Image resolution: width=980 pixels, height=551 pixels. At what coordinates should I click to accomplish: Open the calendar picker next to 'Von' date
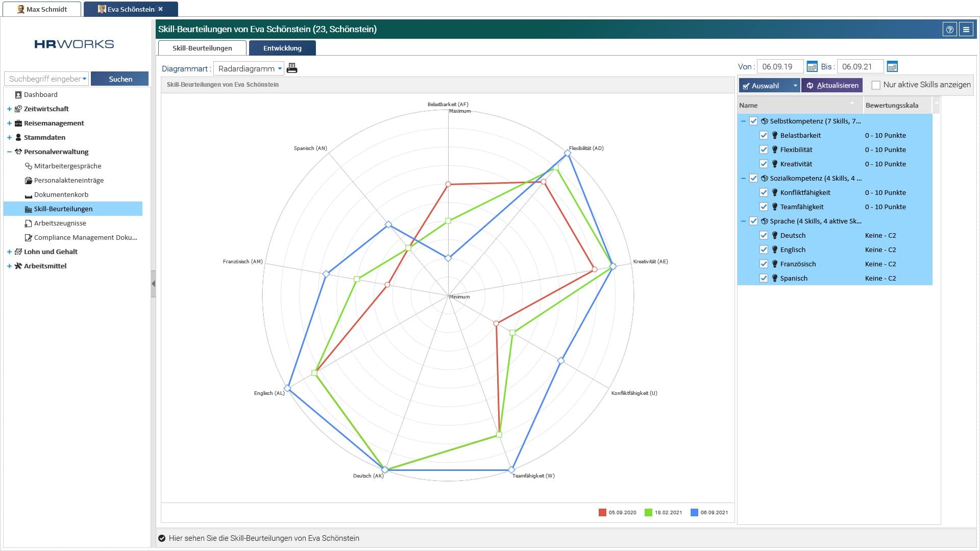coord(811,66)
